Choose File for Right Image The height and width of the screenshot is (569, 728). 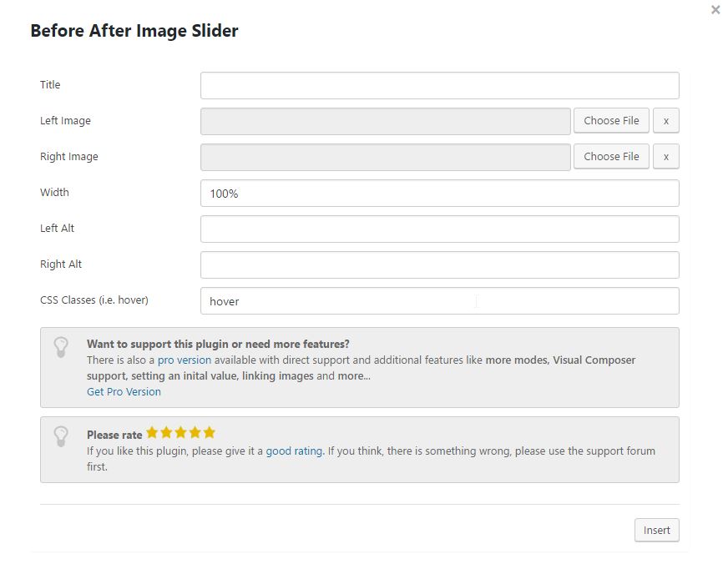point(611,157)
